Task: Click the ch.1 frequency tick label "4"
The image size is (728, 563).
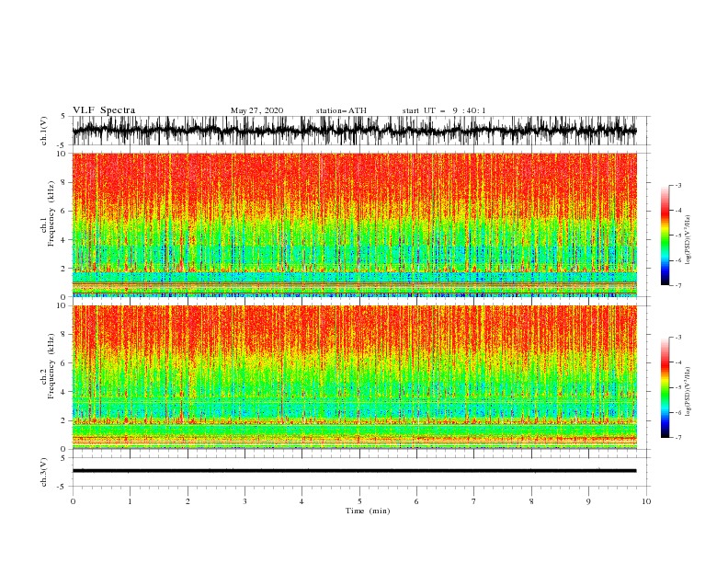Action: (63, 240)
